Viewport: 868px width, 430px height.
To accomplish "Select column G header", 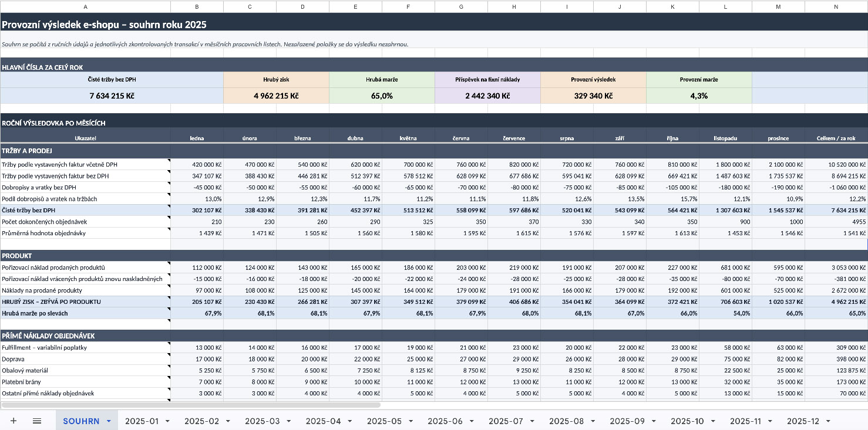I will (x=461, y=6).
